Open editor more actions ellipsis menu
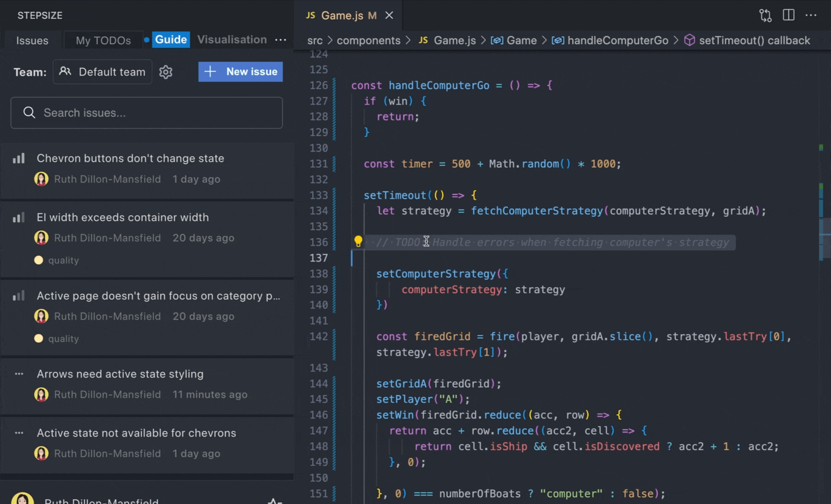 point(811,15)
